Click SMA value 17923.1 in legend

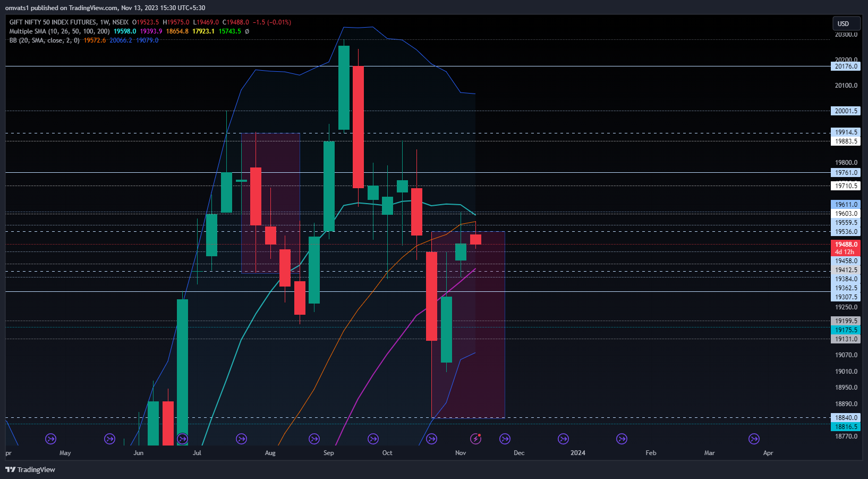point(203,31)
